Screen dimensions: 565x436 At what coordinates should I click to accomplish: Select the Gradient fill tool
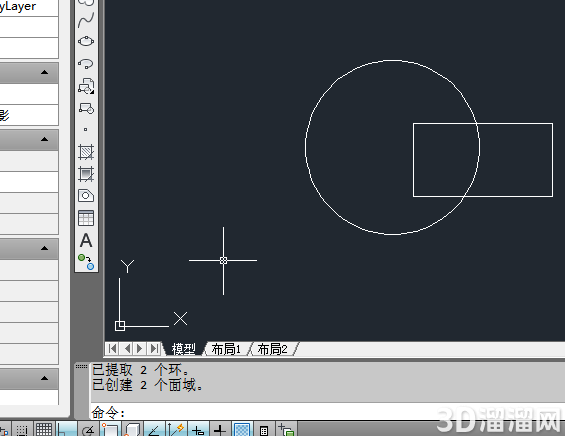tap(86, 174)
